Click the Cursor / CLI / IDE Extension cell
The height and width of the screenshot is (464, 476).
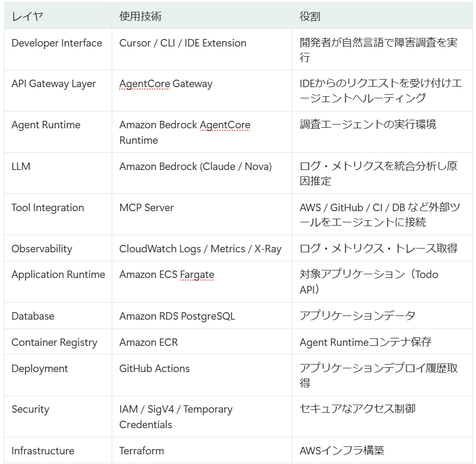[x=183, y=43]
